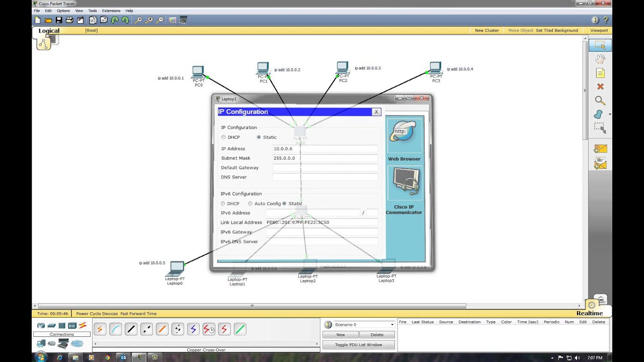
Task: Select the Move Layout hand tool
Action: 600,59
